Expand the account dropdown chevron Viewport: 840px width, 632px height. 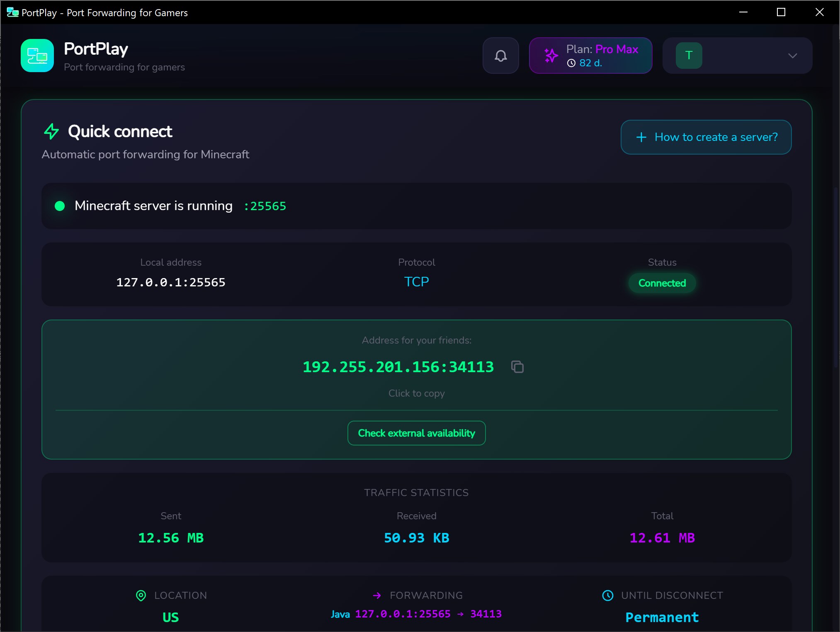(792, 56)
